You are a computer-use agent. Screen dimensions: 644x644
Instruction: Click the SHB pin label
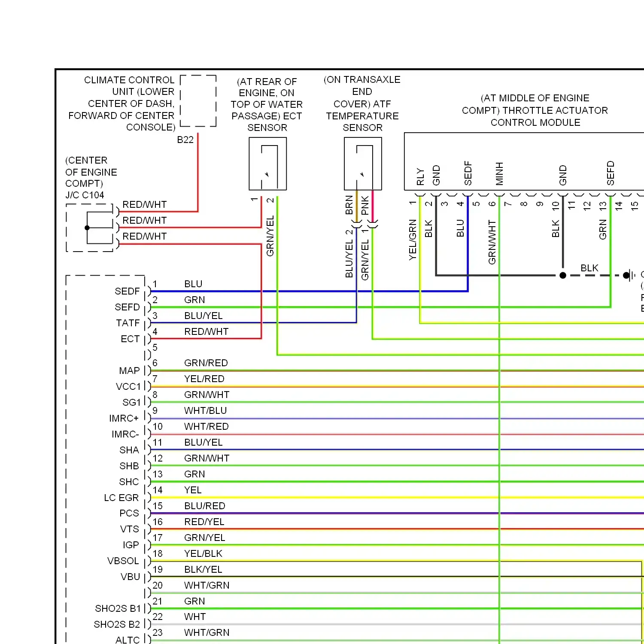click(x=129, y=466)
